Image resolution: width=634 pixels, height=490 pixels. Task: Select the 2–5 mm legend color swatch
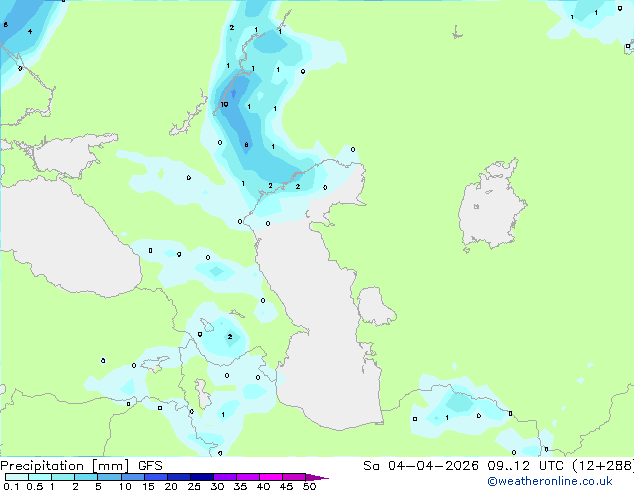pyautogui.click(x=86, y=477)
